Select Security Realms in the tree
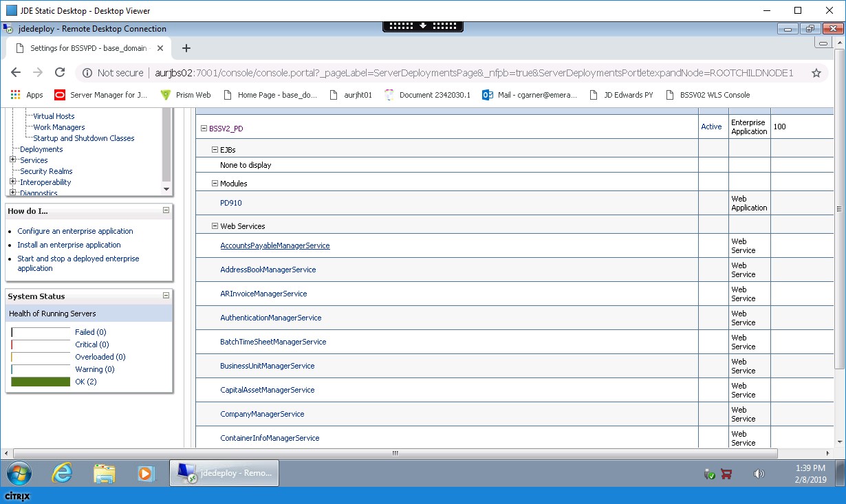Screen dimensions: 846x504 point(46,171)
